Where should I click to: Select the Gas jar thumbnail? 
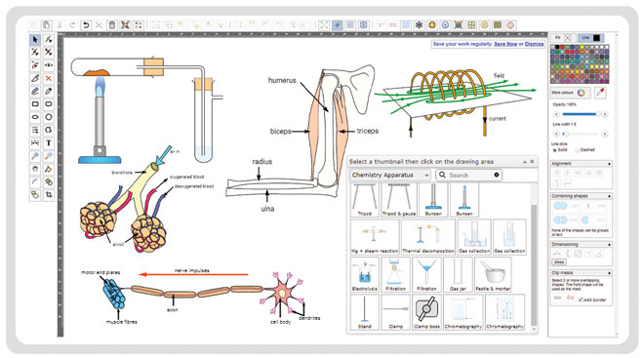point(458,275)
